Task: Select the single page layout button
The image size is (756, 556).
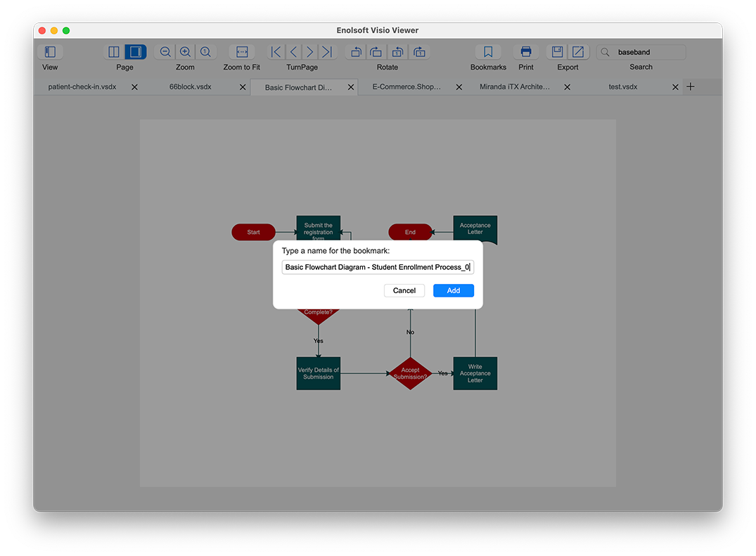Action: pyautogui.click(x=135, y=52)
